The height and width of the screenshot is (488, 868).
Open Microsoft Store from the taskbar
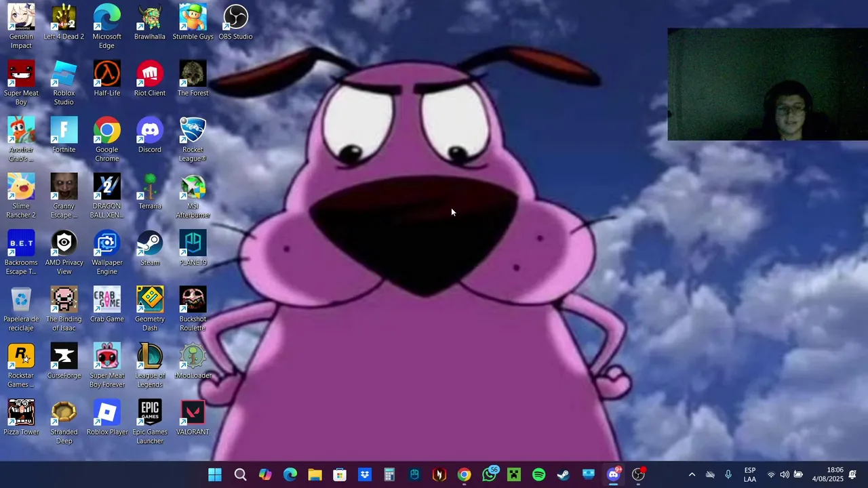(x=340, y=474)
